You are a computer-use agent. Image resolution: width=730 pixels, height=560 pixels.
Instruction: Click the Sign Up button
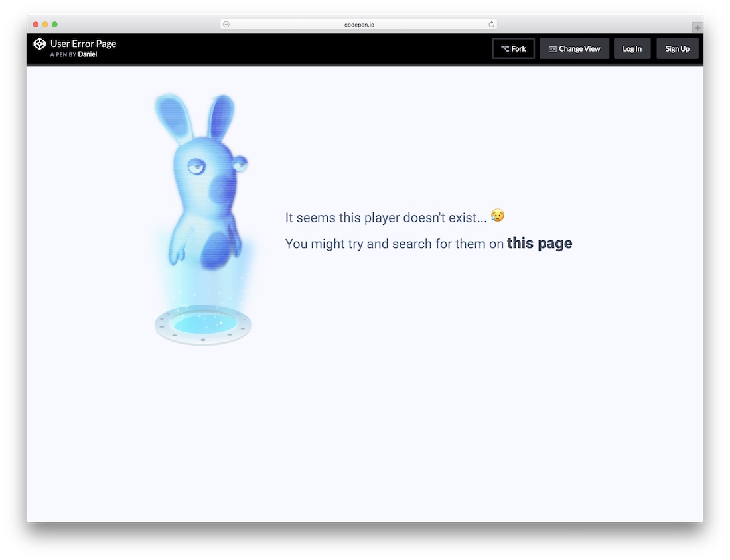678,49
